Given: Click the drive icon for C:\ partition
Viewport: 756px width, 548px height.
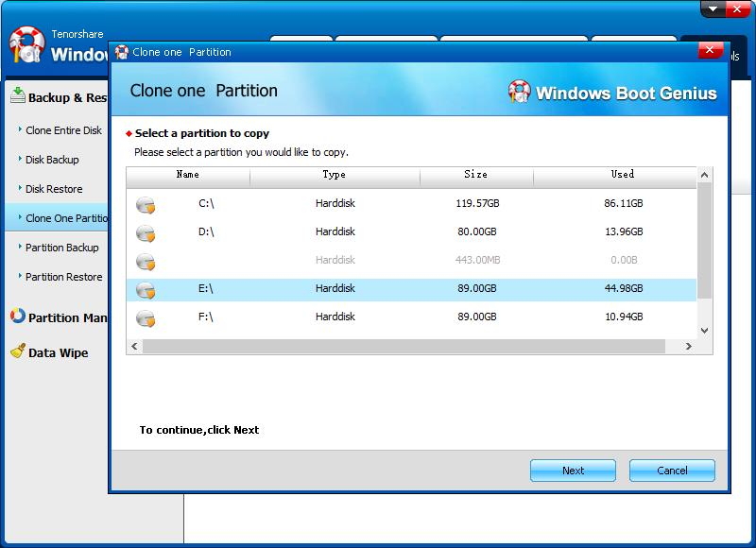Looking at the screenshot, I should coord(146,205).
